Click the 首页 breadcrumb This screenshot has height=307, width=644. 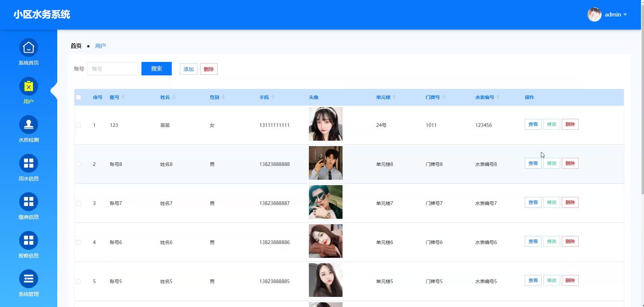[x=76, y=46]
